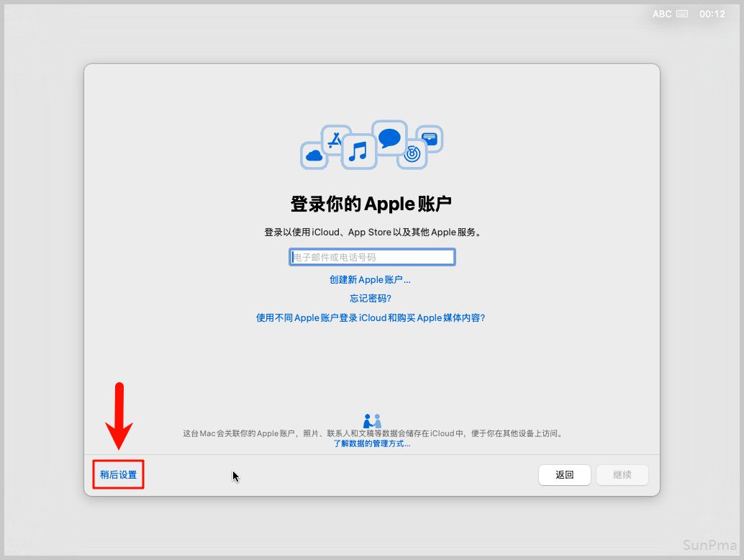Click the iCloud data storage description text
Screen dimensions: 744x560
click(372, 434)
